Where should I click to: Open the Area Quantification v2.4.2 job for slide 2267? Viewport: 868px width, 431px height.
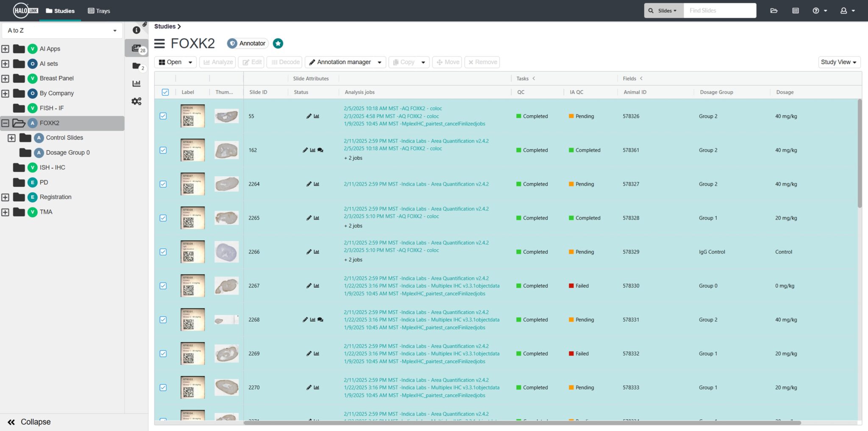click(x=416, y=278)
